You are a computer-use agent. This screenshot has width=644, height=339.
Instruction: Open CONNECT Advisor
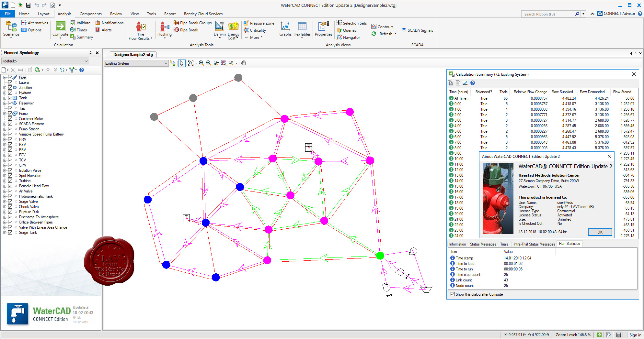tap(616, 14)
